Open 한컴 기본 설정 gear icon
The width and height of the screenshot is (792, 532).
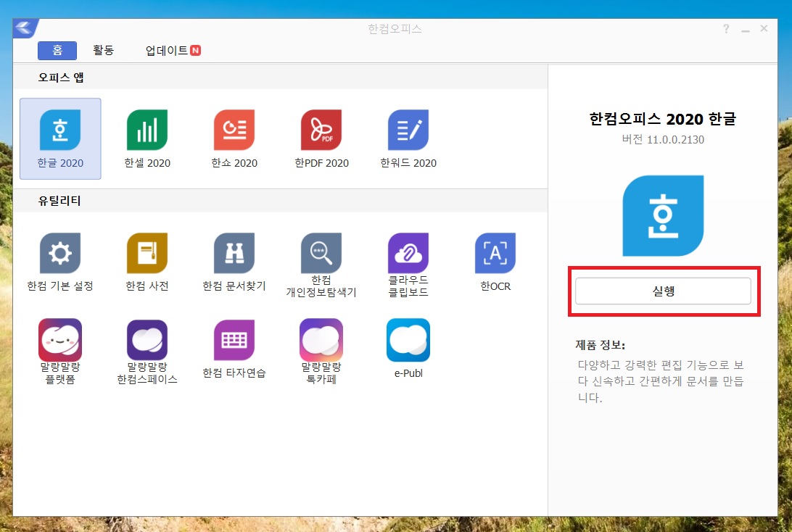coord(60,253)
